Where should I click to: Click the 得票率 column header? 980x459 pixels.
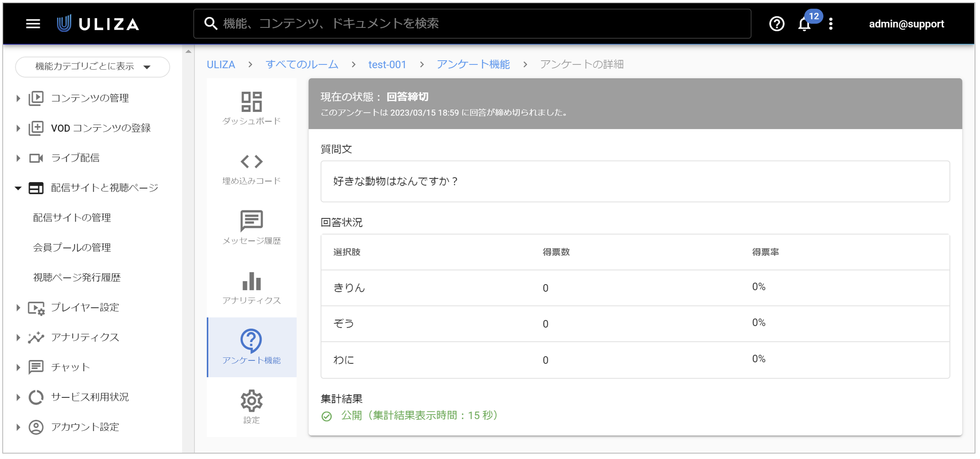[765, 252]
